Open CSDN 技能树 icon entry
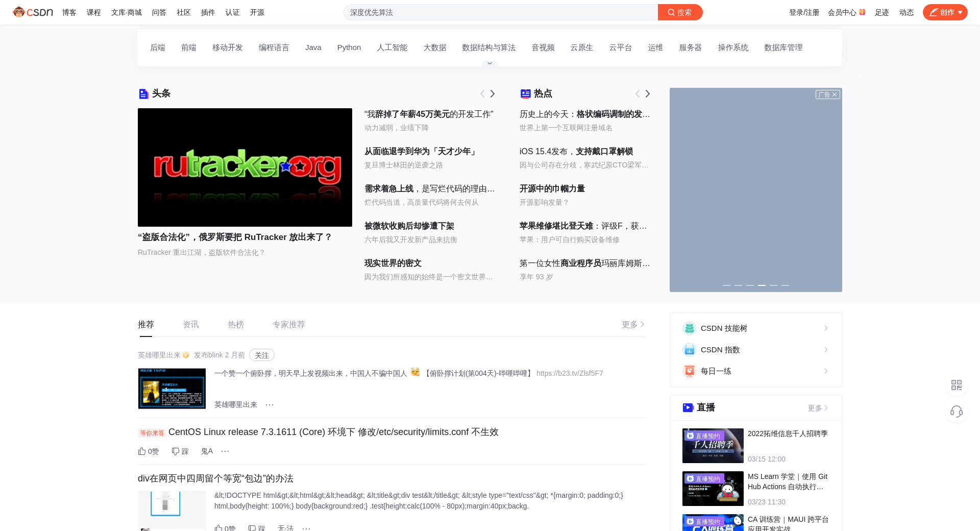The width and height of the screenshot is (980, 531). coord(690,328)
